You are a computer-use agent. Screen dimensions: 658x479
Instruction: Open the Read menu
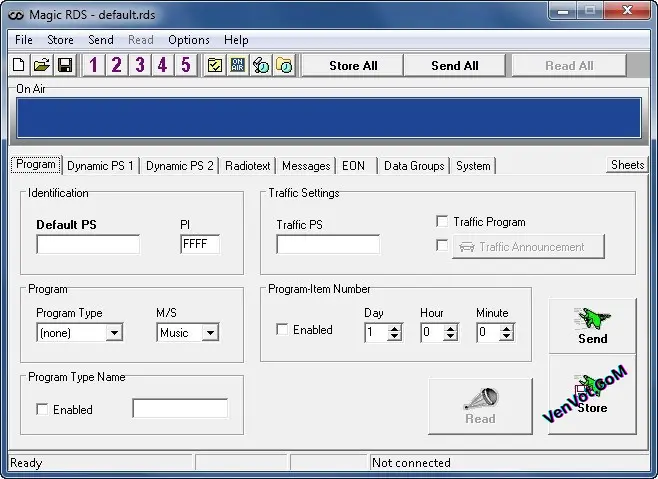click(x=141, y=40)
